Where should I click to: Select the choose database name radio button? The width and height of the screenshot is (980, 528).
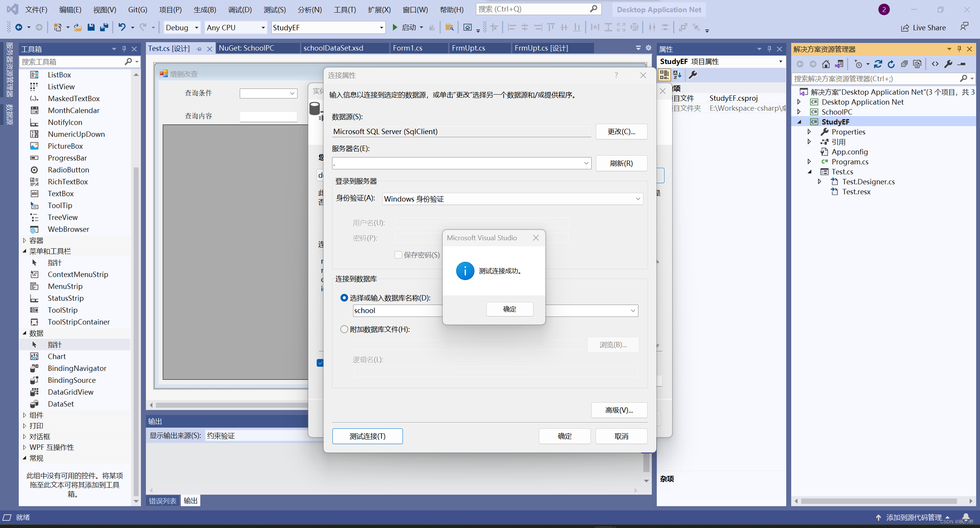pyautogui.click(x=344, y=298)
